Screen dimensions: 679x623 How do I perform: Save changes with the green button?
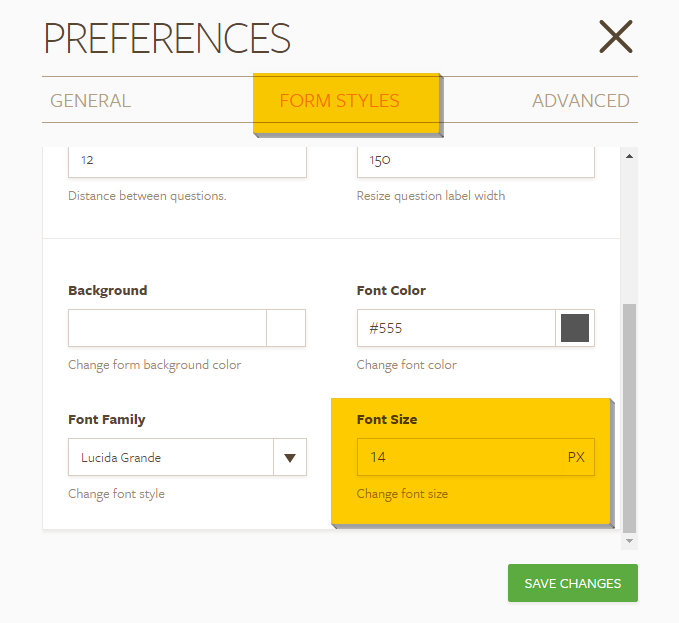572,584
